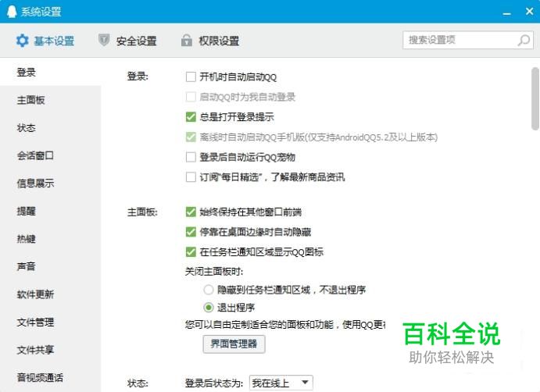This screenshot has width=540, height=392.
Task: Click the magnifier search icon
Action: pos(524,41)
